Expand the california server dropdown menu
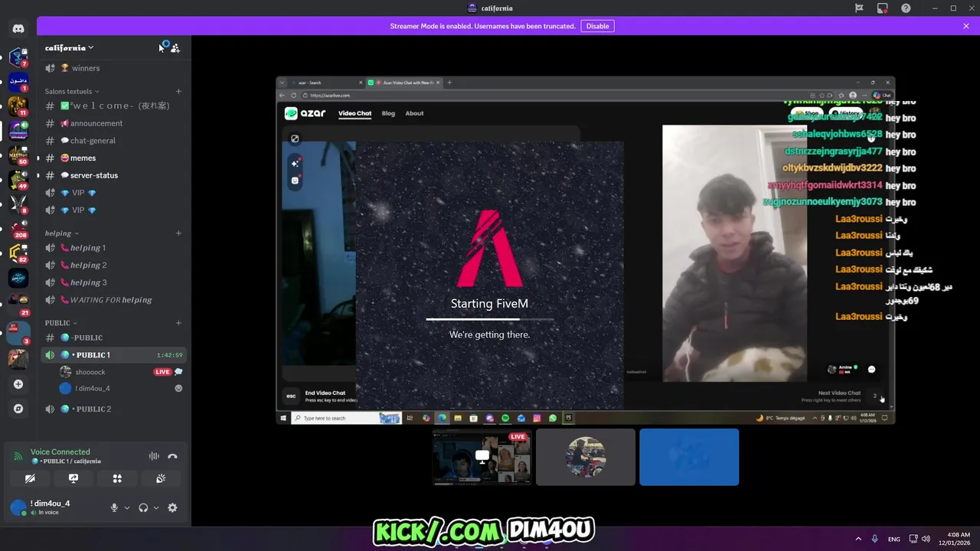The height and width of the screenshot is (551, 980). click(x=69, y=47)
